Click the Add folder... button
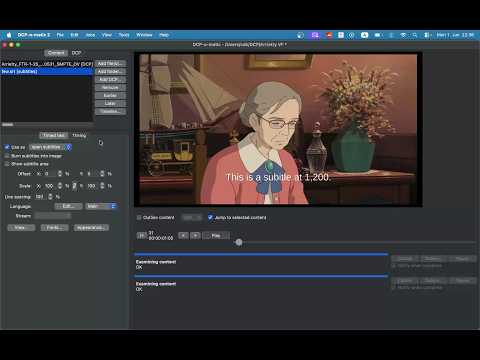 click(110, 71)
